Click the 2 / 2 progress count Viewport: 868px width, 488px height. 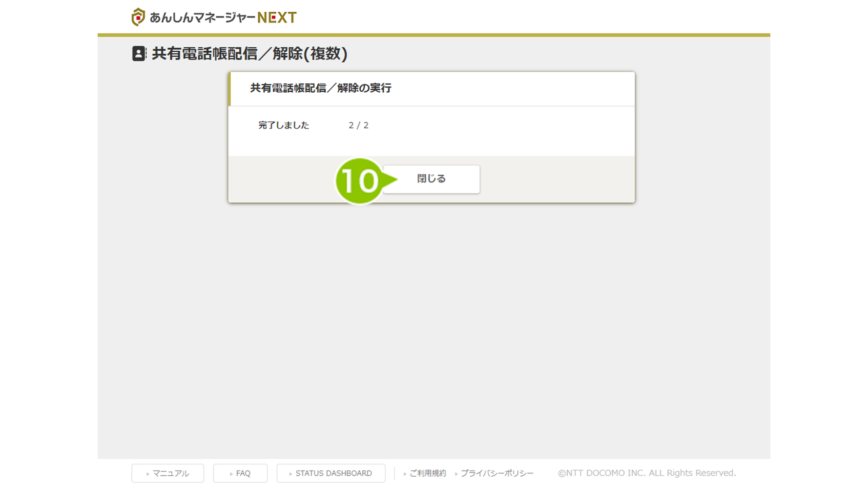point(358,125)
